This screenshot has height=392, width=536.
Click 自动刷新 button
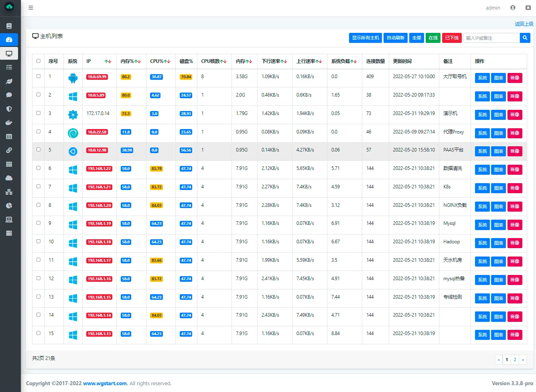[x=396, y=38]
